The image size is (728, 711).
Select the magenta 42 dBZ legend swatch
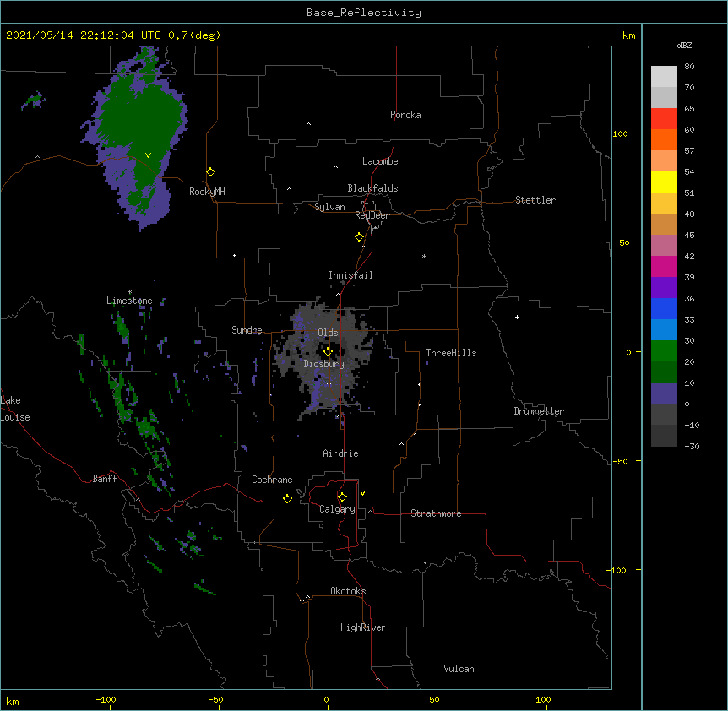tap(664, 266)
